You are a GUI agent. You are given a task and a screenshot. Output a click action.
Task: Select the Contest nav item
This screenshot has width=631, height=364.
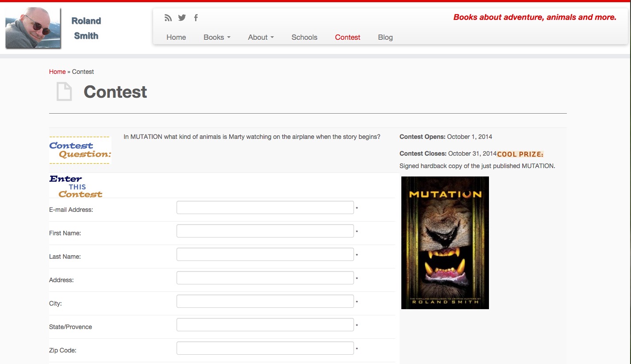[x=347, y=38]
